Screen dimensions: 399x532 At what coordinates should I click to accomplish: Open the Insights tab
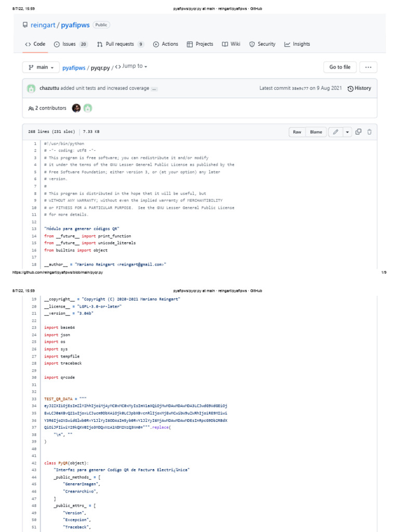pyautogui.click(x=297, y=44)
